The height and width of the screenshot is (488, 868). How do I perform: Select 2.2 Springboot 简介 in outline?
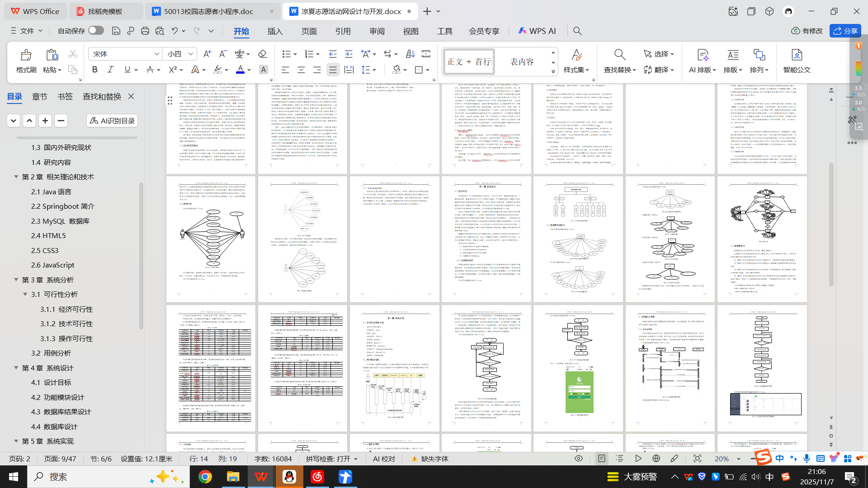62,206
